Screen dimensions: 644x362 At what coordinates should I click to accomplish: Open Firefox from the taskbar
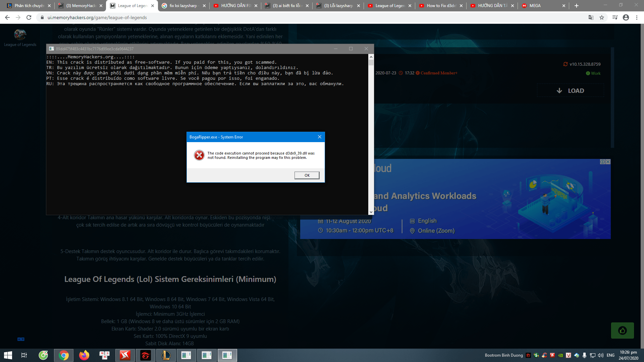(x=84, y=355)
